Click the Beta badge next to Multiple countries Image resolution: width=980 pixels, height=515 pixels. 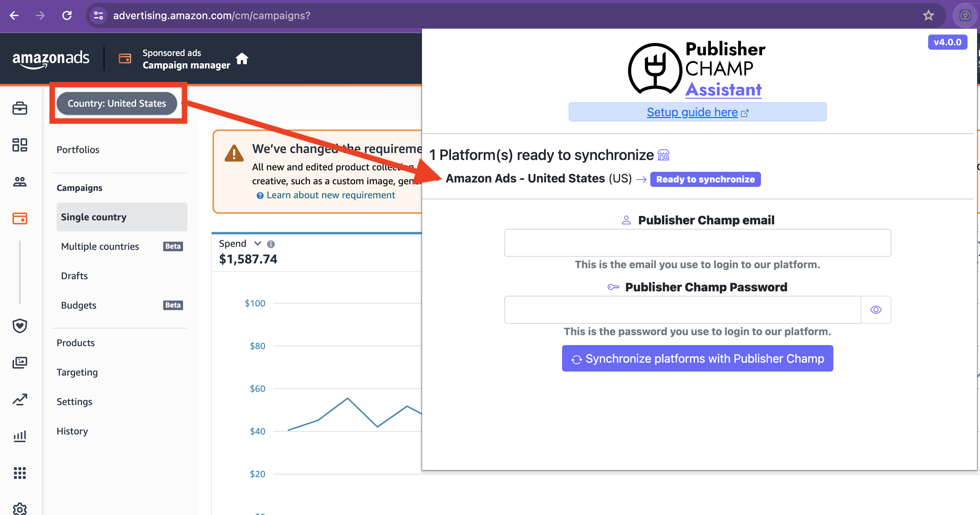(x=173, y=246)
